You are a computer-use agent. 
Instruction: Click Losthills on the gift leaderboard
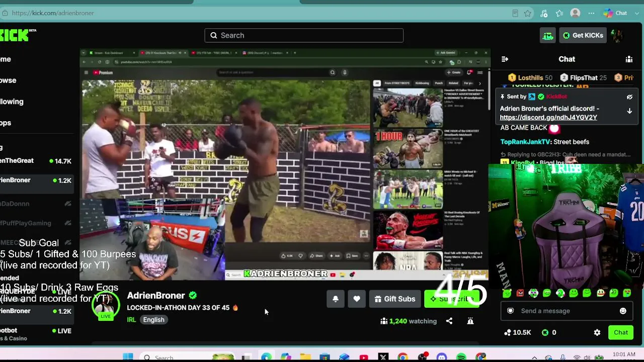click(530, 78)
